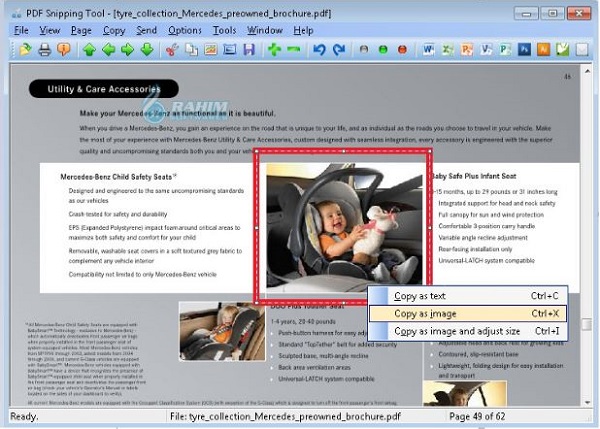600x429 pixels.
Task: Open the Window menu
Action: (265, 30)
